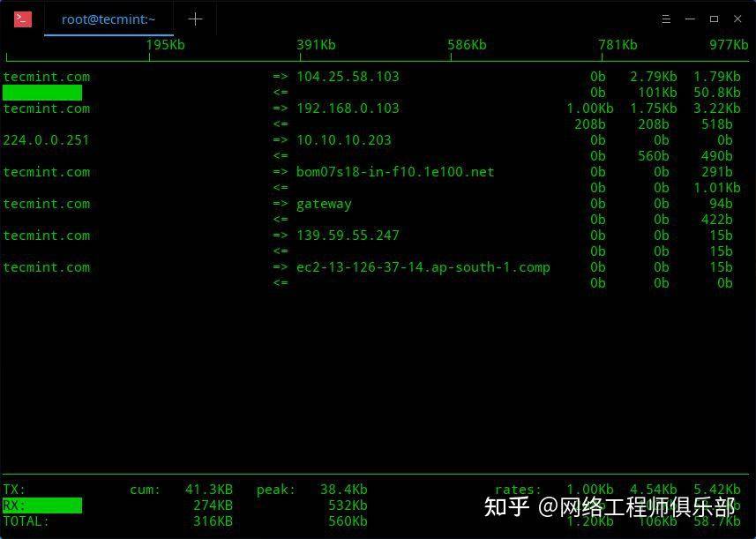Click the 195Kb scale label
This screenshot has width=756, height=539.
point(165,45)
